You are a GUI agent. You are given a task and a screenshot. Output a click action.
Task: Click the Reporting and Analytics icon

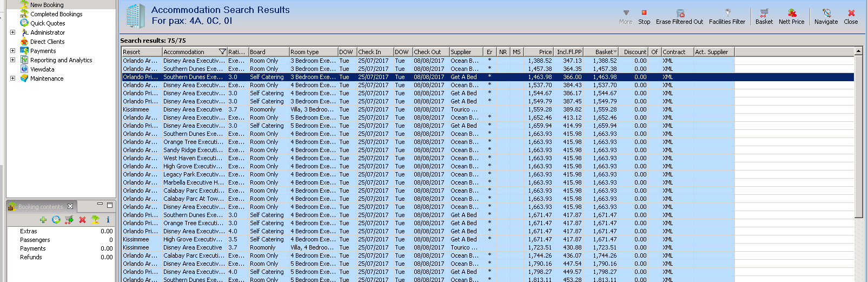pyautogui.click(x=24, y=60)
